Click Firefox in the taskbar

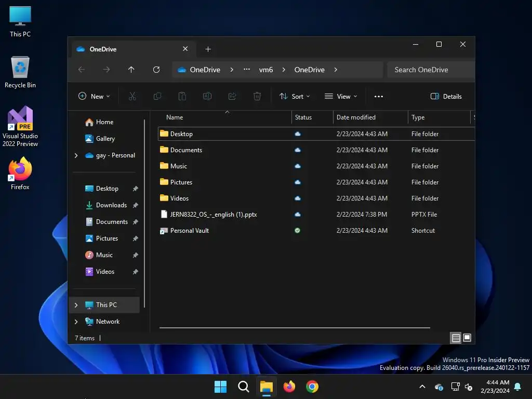pos(289,387)
